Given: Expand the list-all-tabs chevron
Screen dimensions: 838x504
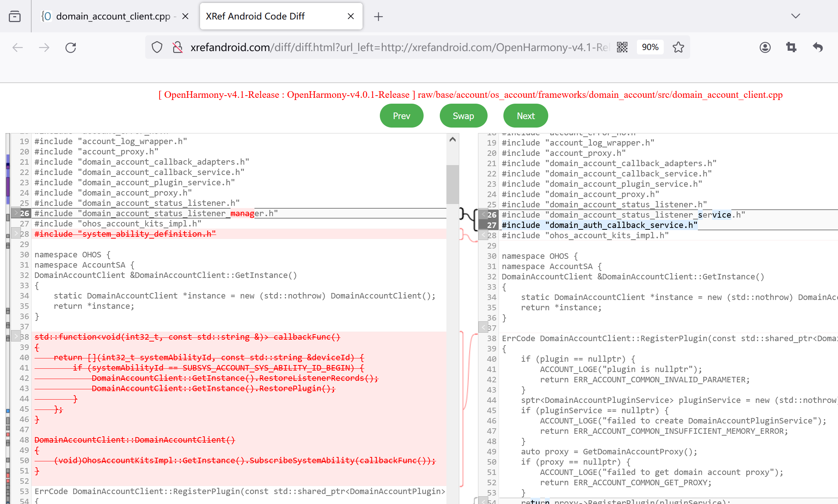Looking at the screenshot, I should coord(795,16).
